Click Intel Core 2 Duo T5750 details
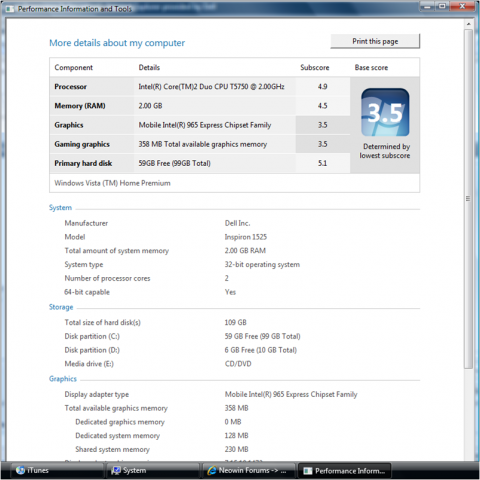The image size is (480, 480). point(211,87)
